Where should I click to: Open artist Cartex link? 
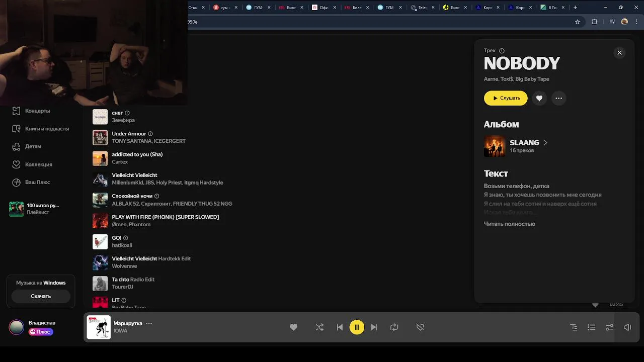click(x=120, y=162)
